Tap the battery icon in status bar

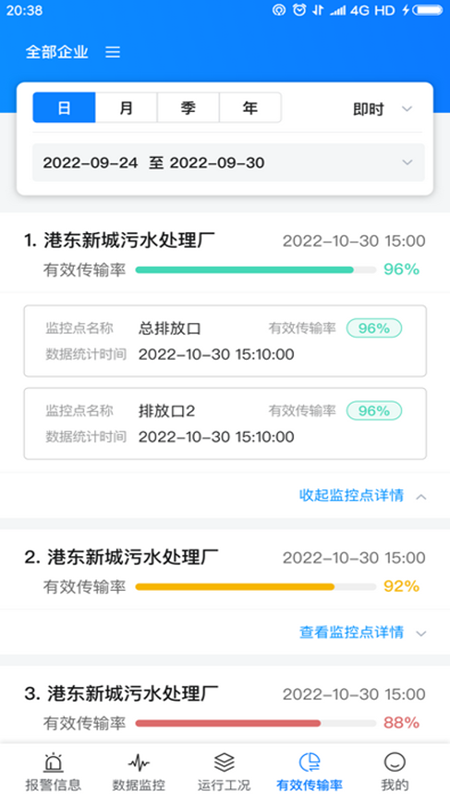(x=428, y=10)
